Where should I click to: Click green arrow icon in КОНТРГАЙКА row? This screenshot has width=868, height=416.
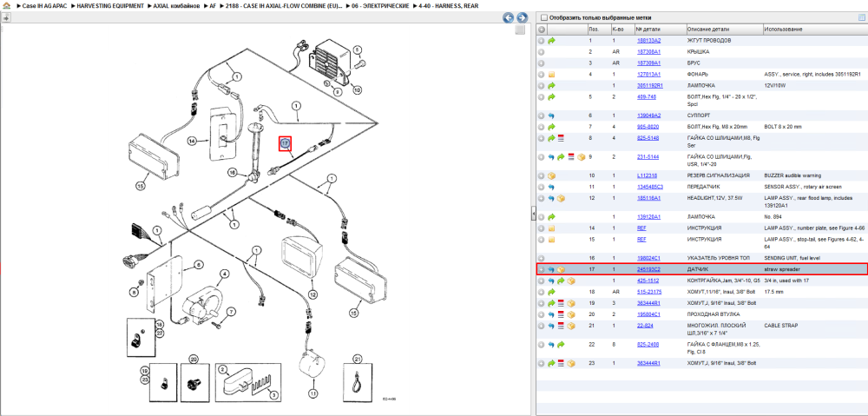pos(561,281)
